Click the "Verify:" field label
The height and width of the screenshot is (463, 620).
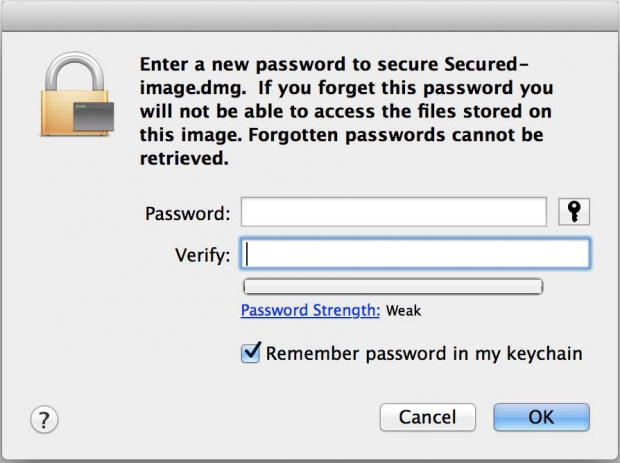pyautogui.click(x=202, y=255)
